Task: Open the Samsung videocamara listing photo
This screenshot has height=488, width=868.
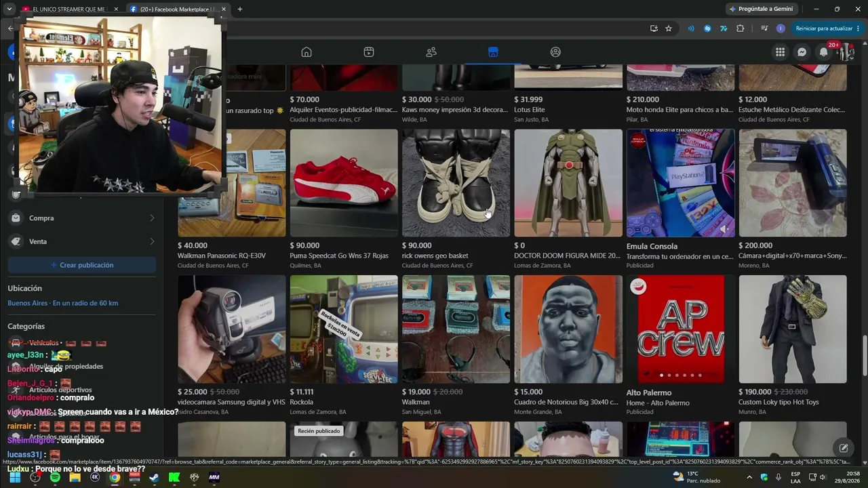Action: pos(232,329)
